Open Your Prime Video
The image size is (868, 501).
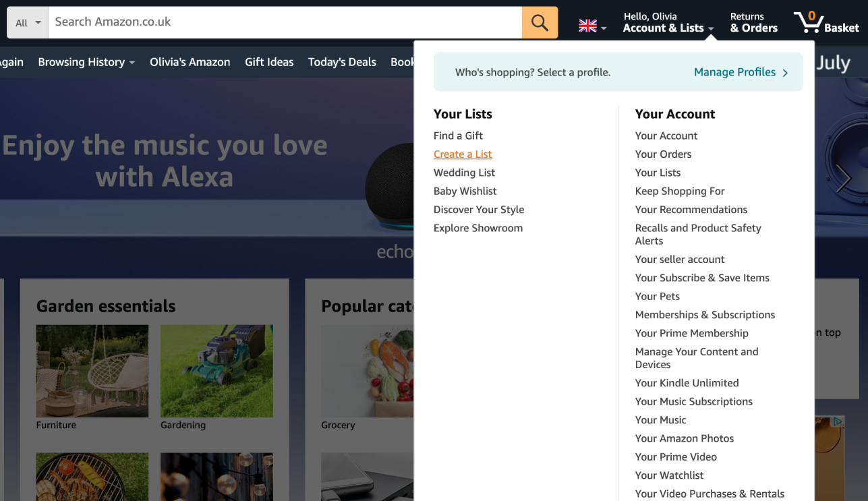(676, 456)
